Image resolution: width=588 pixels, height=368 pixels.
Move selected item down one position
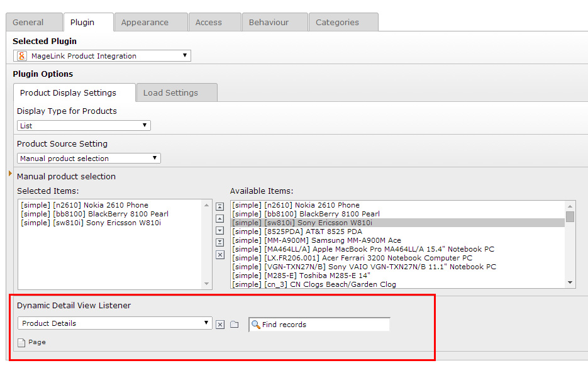click(219, 230)
